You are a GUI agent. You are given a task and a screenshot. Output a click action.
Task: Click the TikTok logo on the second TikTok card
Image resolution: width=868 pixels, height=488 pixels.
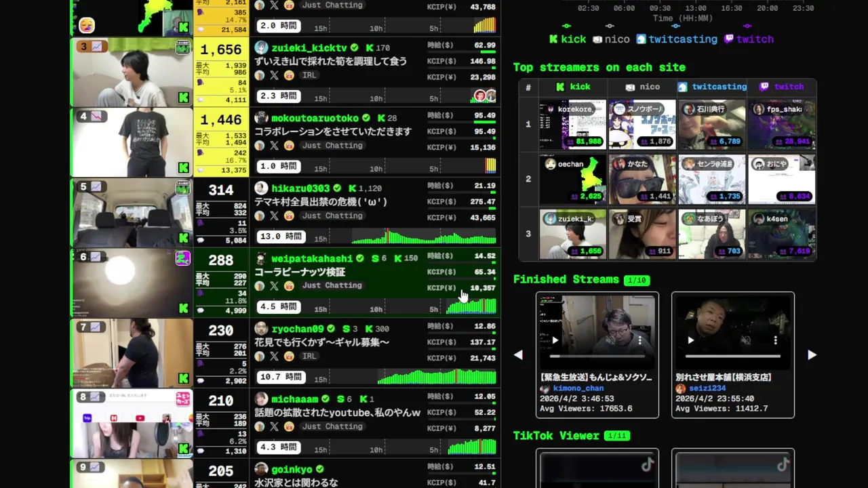pos(783,464)
